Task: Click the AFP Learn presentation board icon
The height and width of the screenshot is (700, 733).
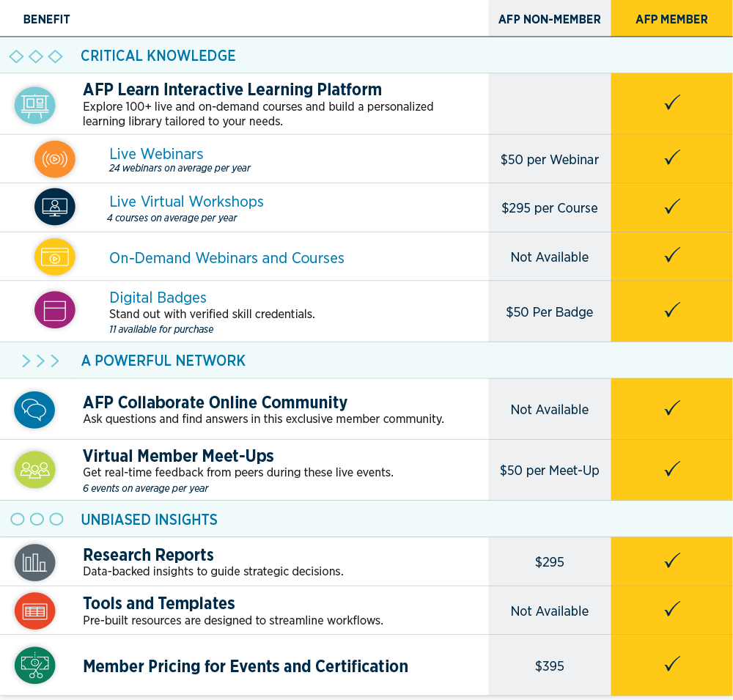Action: (34, 106)
